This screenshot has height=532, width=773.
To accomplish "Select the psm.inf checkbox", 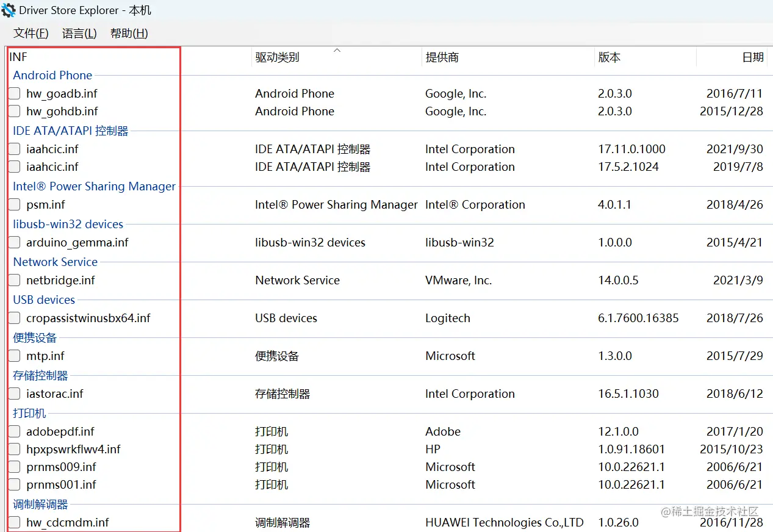I will tap(15, 205).
